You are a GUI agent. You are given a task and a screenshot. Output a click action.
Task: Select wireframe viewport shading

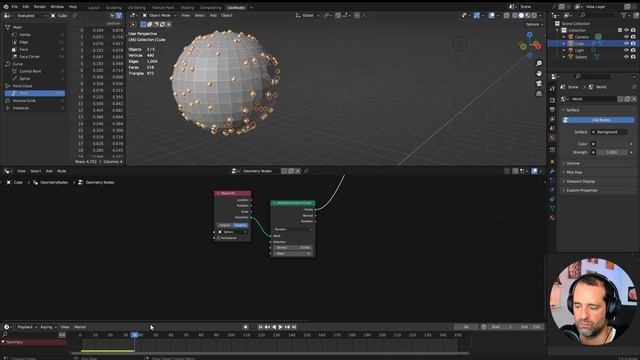515,16
